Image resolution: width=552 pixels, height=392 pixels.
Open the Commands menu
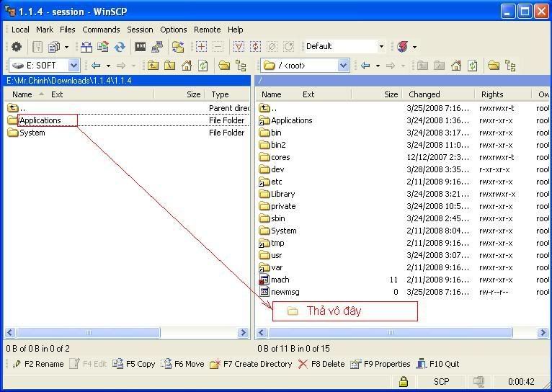coord(101,30)
